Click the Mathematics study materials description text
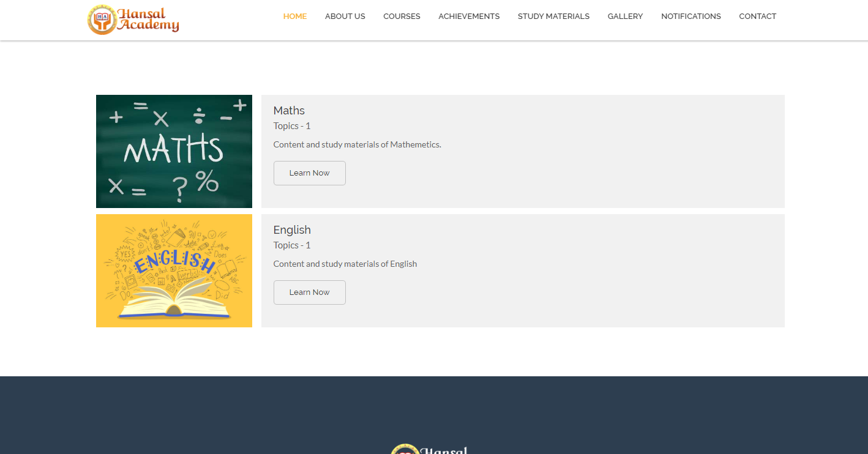The image size is (868, 454). pyautogui.click(x=357, y=145)
